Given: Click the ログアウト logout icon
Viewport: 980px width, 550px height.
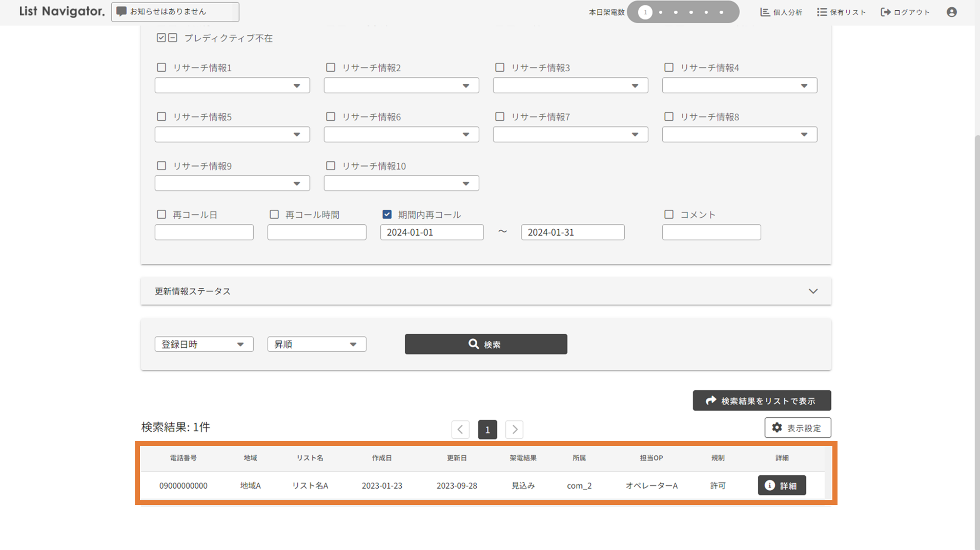Looking at the screenshot, I should [x=886, y=12].
